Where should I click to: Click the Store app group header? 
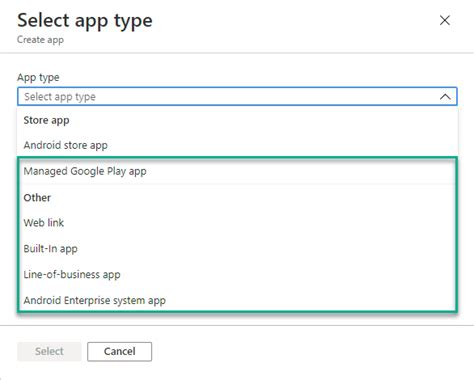pos(46,120)
